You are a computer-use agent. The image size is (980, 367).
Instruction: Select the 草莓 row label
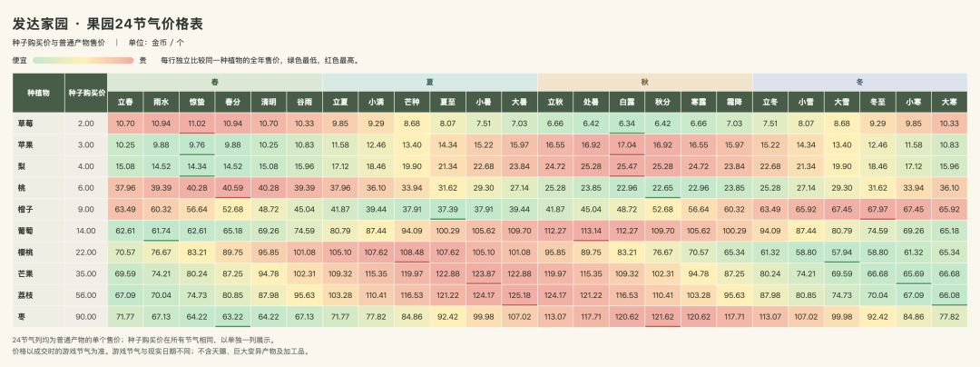coord(38,124)
